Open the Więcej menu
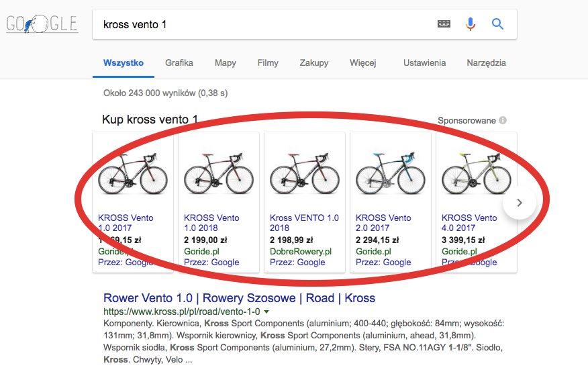This screenshot has width=588, height=380. (363, 63)
